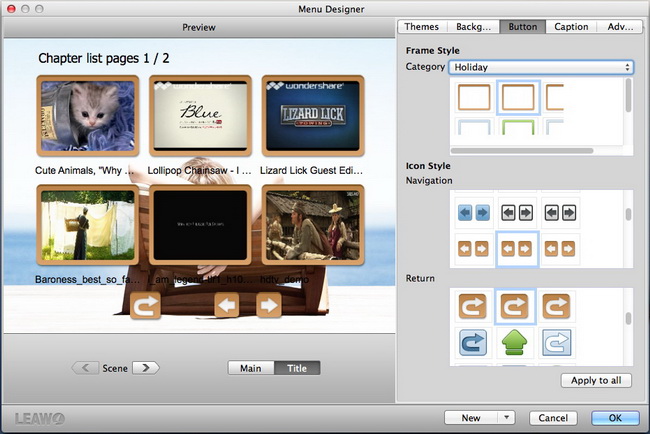650x434 pixels.
Task: Click the New button
Action: tap(471, 417)
